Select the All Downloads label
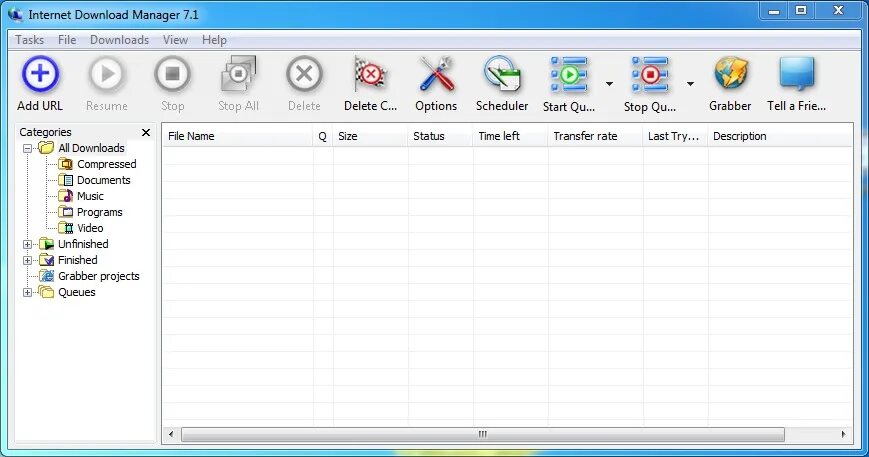Screen dimensions: 869x457 91,148
